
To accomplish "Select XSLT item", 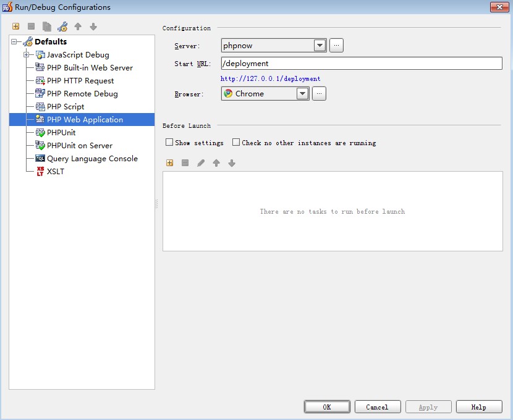I will click(55, 171).
